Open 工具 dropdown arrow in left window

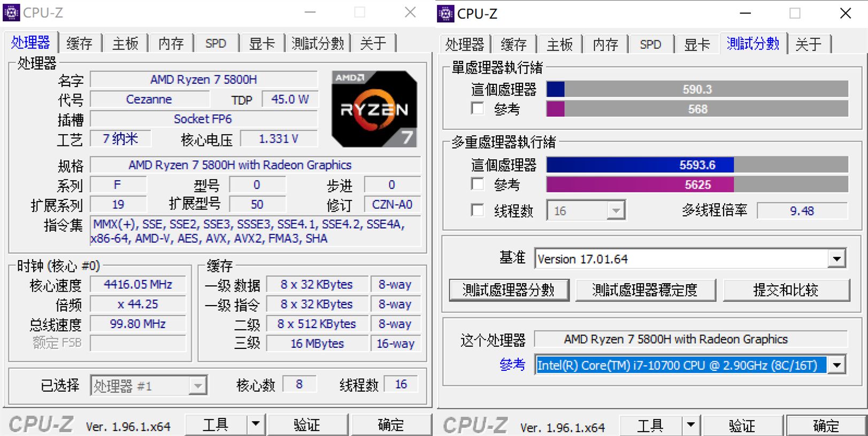pos(256,424)
